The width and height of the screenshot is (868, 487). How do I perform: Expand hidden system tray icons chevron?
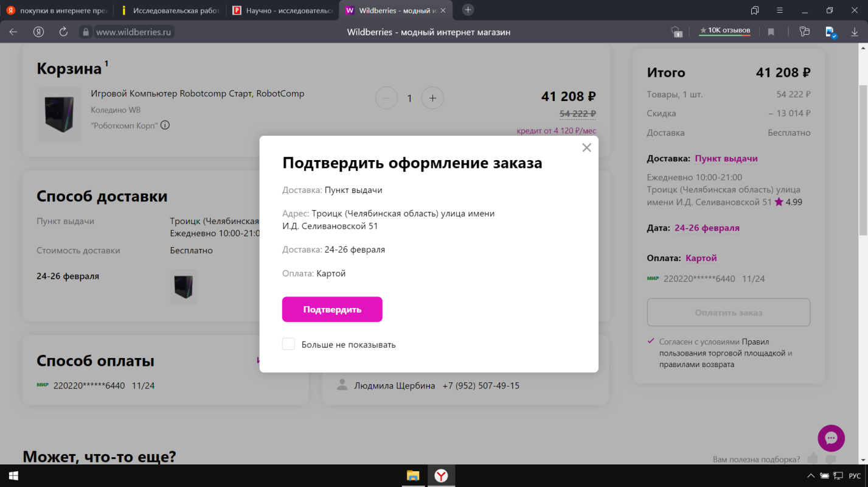811,475
